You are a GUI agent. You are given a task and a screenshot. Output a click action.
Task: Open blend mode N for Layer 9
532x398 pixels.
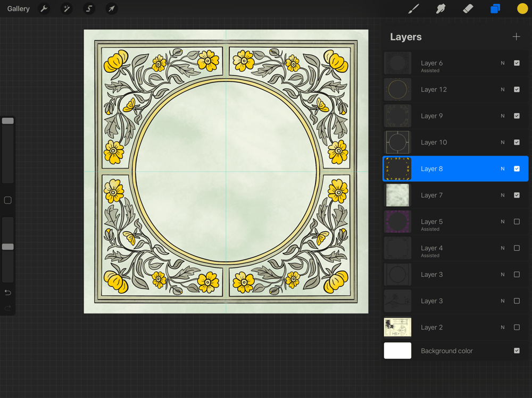pyautogui.click(x=503, y=116)
